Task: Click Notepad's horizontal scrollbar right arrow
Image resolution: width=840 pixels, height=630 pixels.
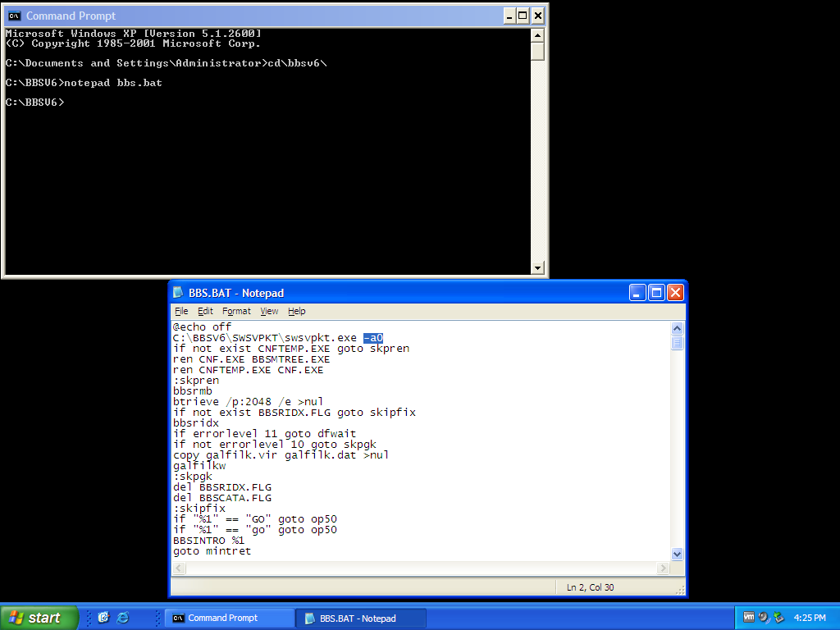Action: point(663,568)
